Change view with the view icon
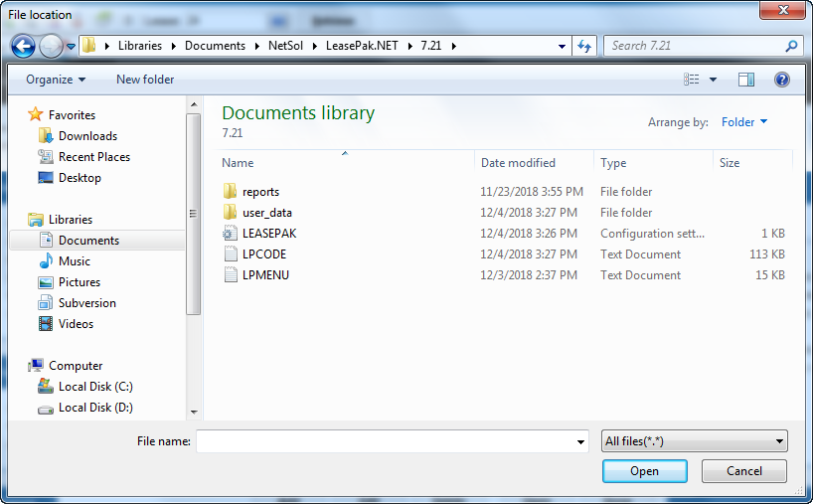 click(691, 80)
